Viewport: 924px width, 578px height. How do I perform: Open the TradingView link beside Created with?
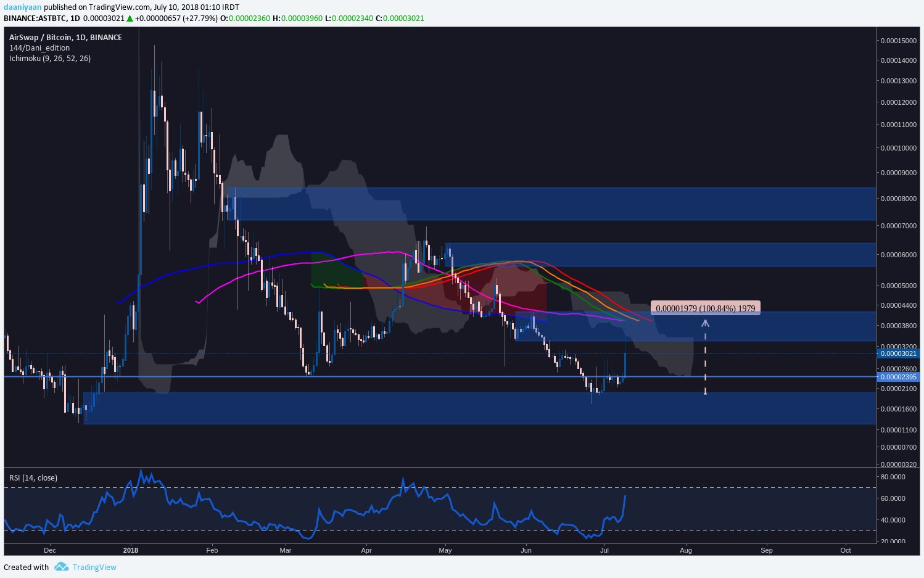pyautogui.click(x=94, y=568)
